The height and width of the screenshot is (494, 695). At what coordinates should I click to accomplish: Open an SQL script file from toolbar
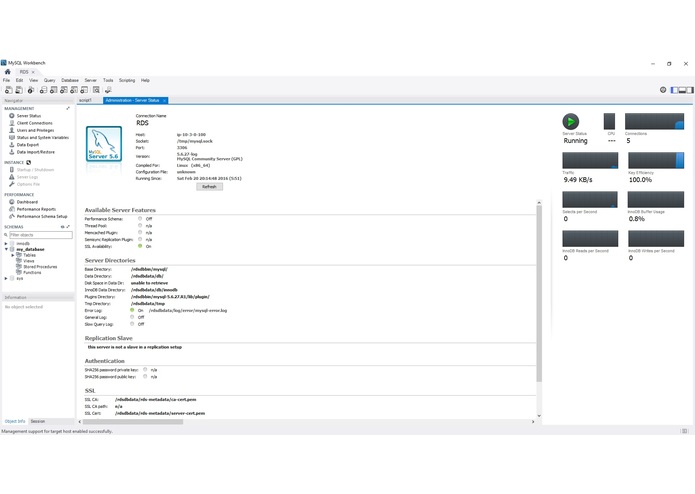pyautogui.click(x=19, y=90)
